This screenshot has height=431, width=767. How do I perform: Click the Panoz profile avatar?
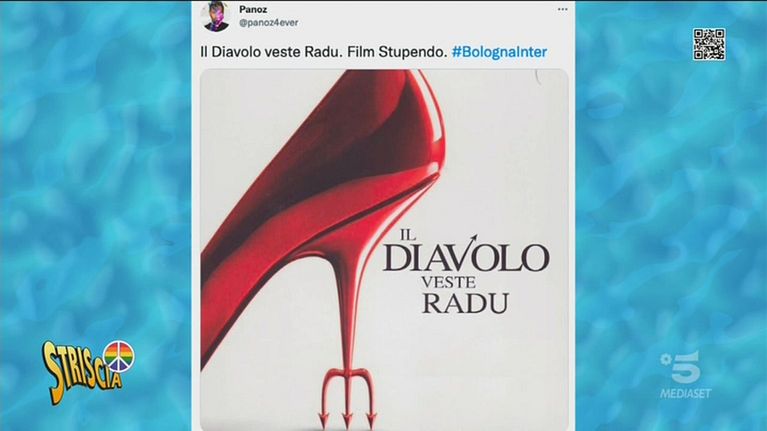215,16
